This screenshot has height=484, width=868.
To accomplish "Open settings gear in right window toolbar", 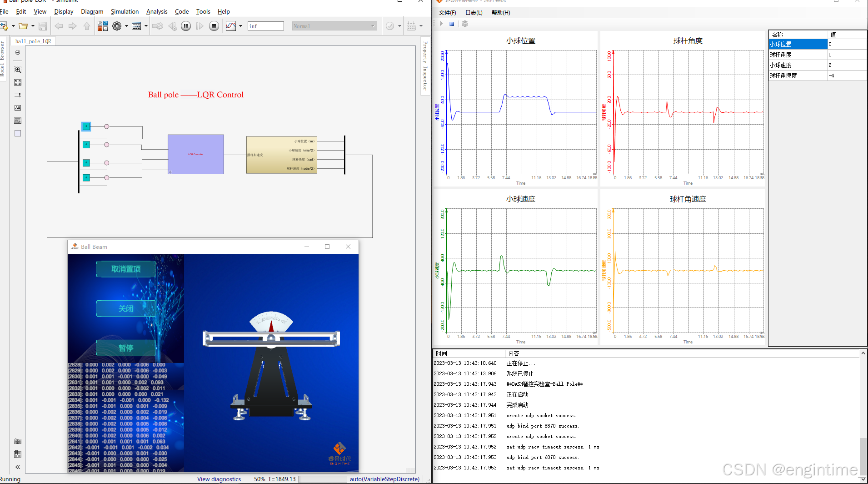I will coord(465,24).
